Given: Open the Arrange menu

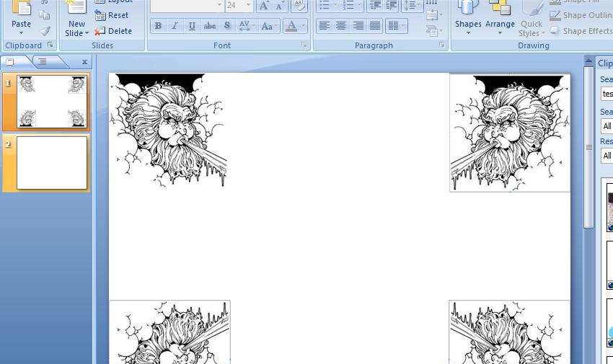Looking at the screenshot, I should click(500, 17).
